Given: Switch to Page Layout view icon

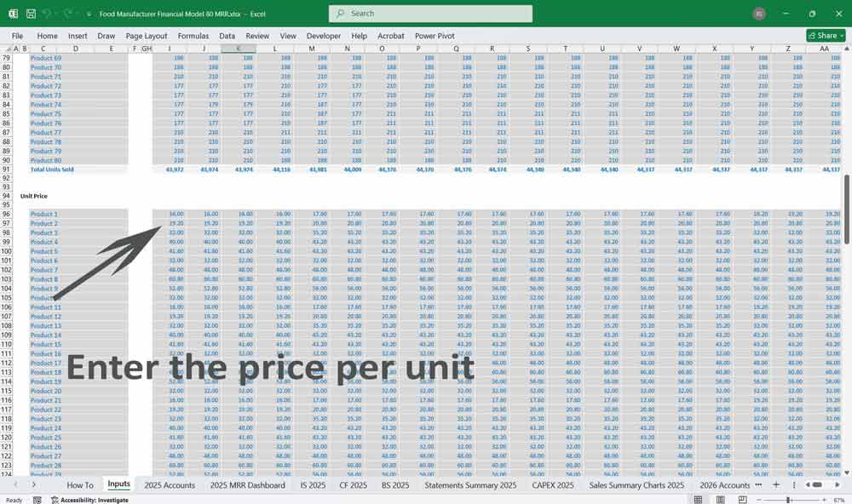Looking at the screenshot, I should click(720, 499).
